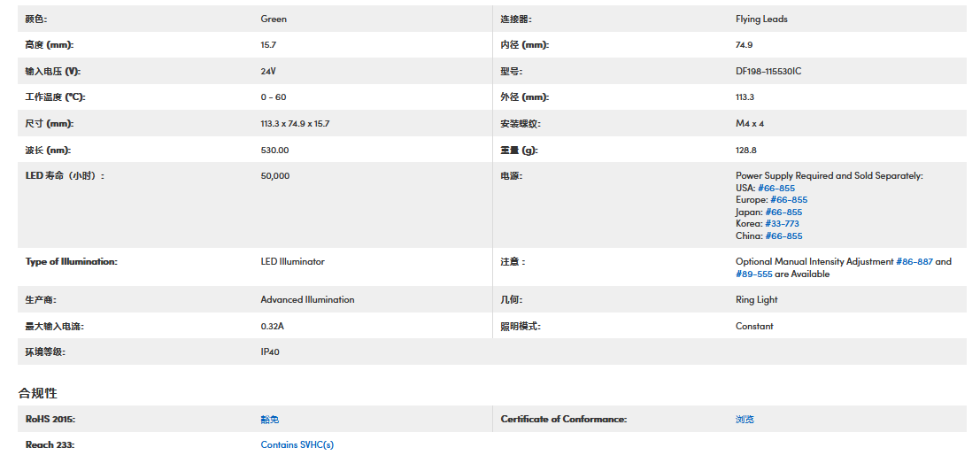Click the Flying Leads connector value
The height and width of the screenshot is (471, 980).
(761, 19)
